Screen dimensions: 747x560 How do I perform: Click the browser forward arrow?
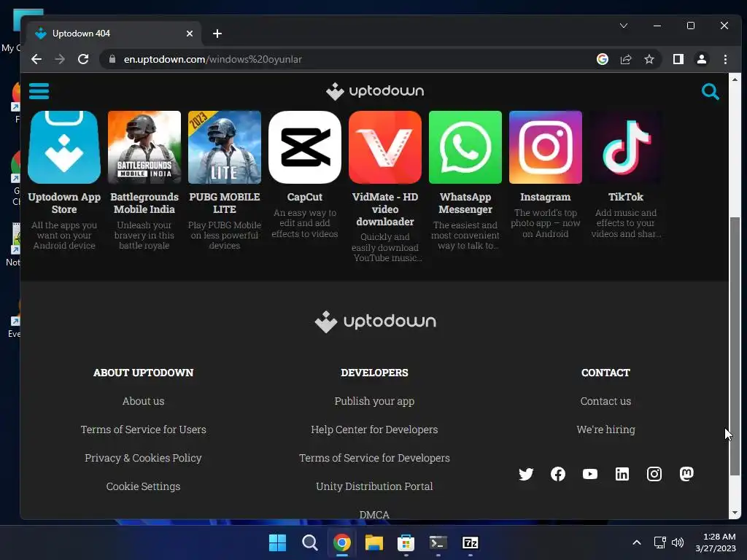coord(60,59)
